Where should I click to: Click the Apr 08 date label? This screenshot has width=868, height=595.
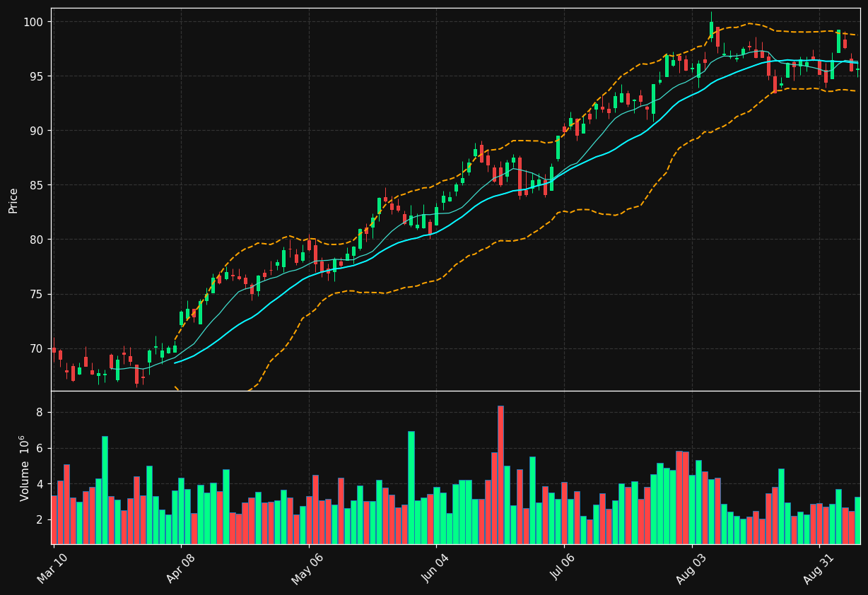tap(180, 569)
